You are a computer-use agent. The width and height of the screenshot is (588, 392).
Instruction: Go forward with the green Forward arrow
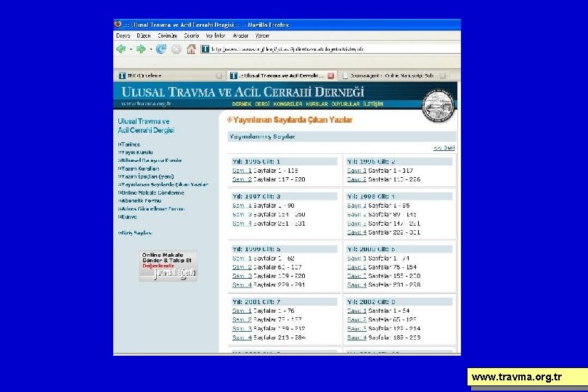tap(141, 49)
